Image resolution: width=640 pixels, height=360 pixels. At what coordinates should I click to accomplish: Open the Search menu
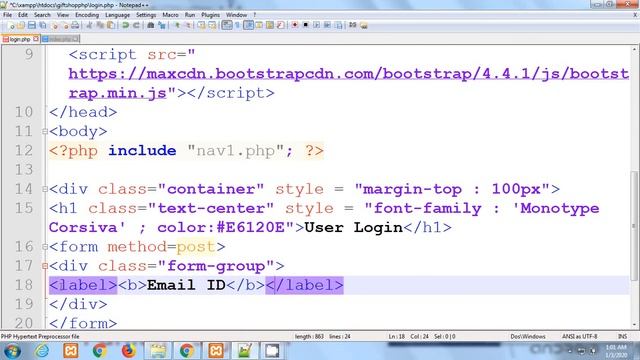(x=42, y=15)
